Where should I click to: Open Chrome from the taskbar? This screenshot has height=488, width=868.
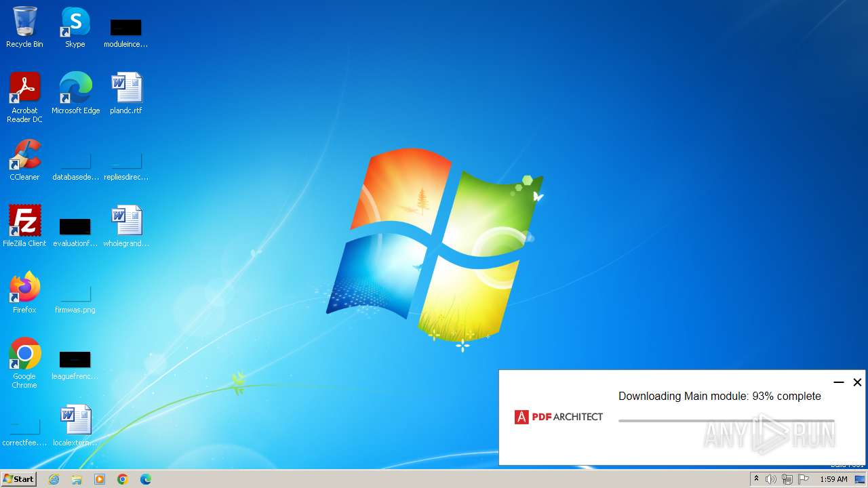coord(123,479)
